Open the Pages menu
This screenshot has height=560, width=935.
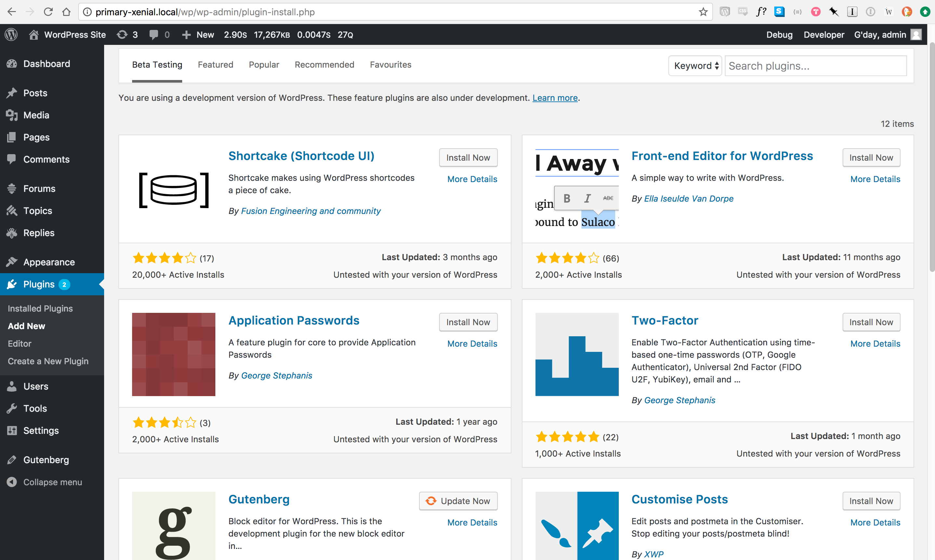(x=52, y=137)
